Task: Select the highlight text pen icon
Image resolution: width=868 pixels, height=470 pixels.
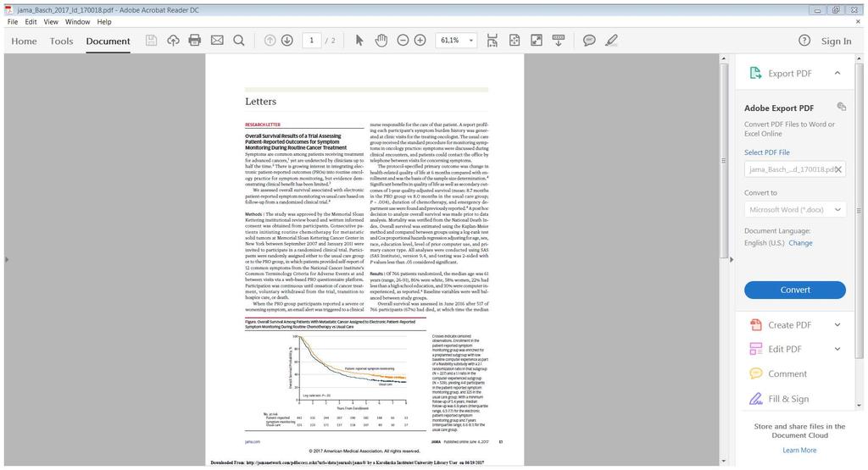Action: click(611, 41)
